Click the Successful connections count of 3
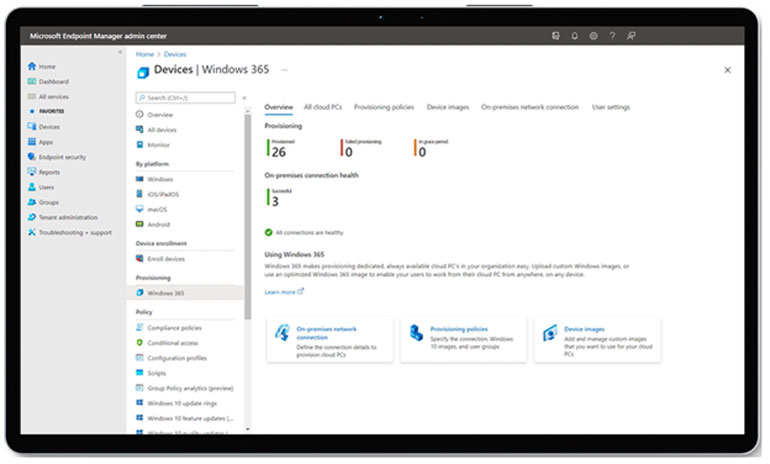770x464 pixels. pyautogui.click(x=275, y=201)
